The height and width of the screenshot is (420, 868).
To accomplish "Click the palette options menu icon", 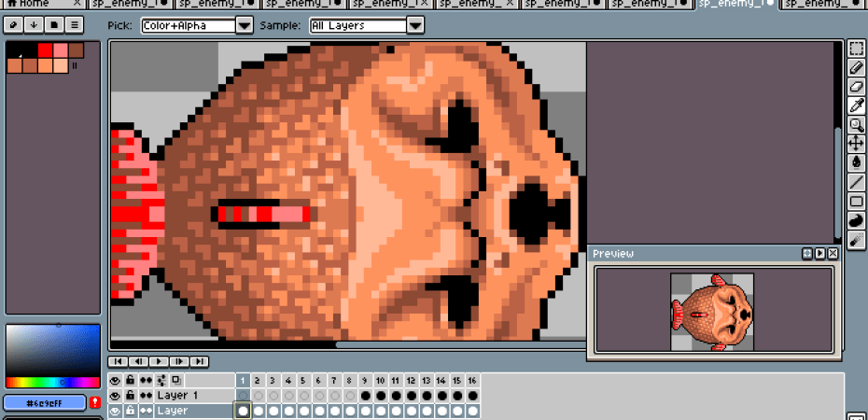I will 74,25.
